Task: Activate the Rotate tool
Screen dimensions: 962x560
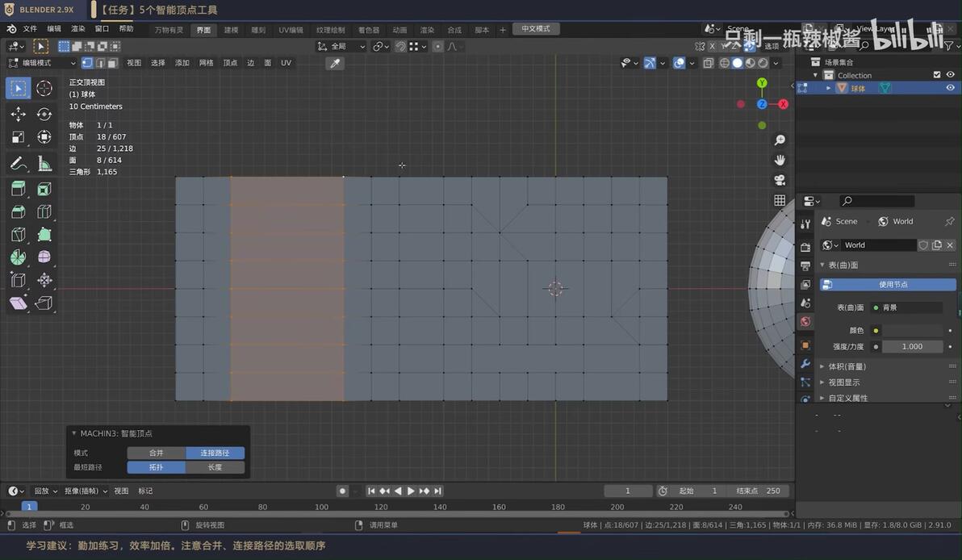Action: (x=44, y=114)
